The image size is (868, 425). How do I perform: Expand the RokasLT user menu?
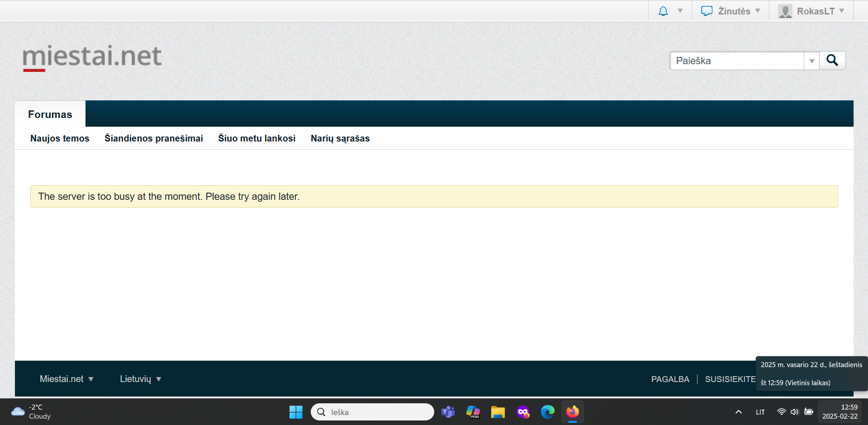coord(811,11)
